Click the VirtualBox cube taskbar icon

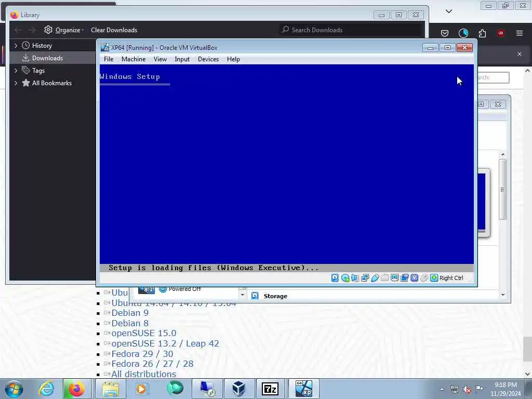coord(239,389)
